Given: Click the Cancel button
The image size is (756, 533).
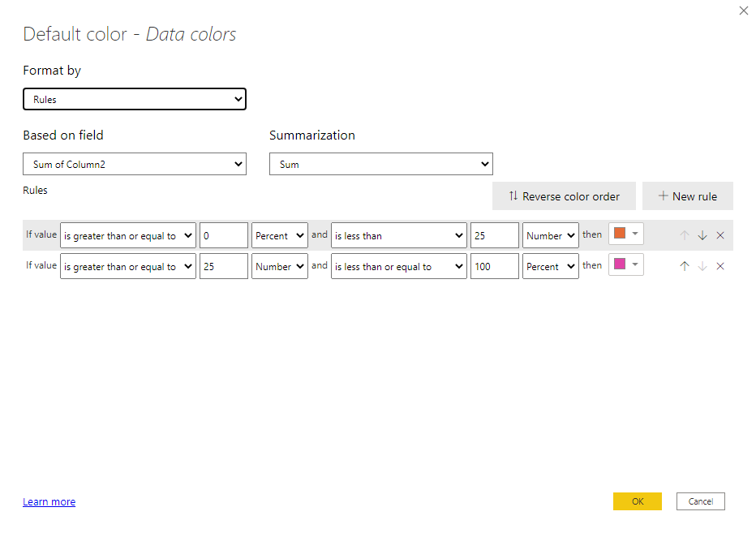Looking at the screenshot, I should pyautogui.click(x=701, y=501).
